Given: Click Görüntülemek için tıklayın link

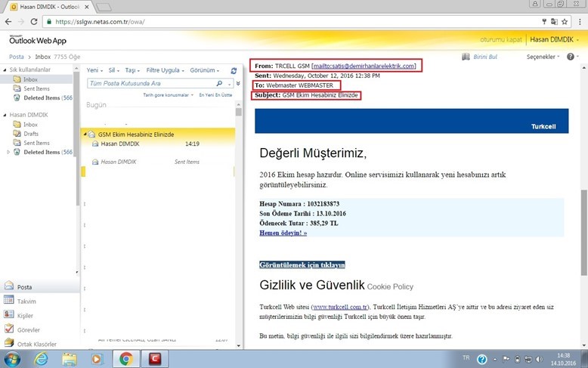Looking at the screenshot, I should pos(302,265).
